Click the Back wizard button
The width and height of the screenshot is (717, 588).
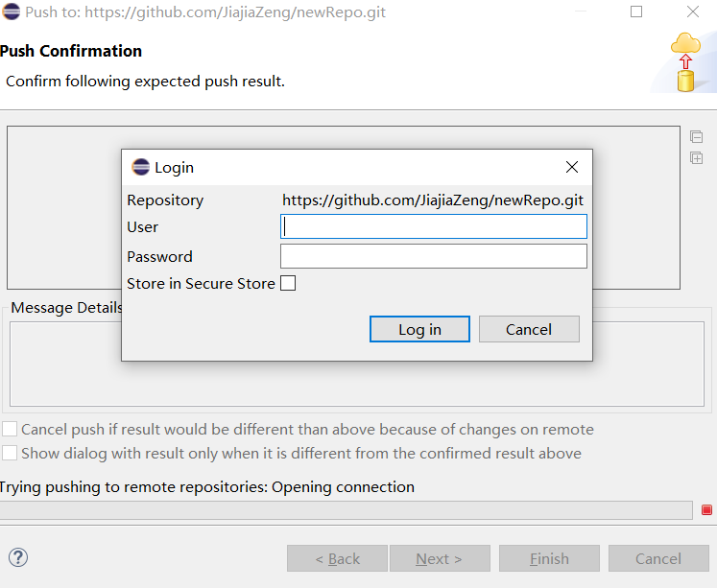(x=338, y=558)
